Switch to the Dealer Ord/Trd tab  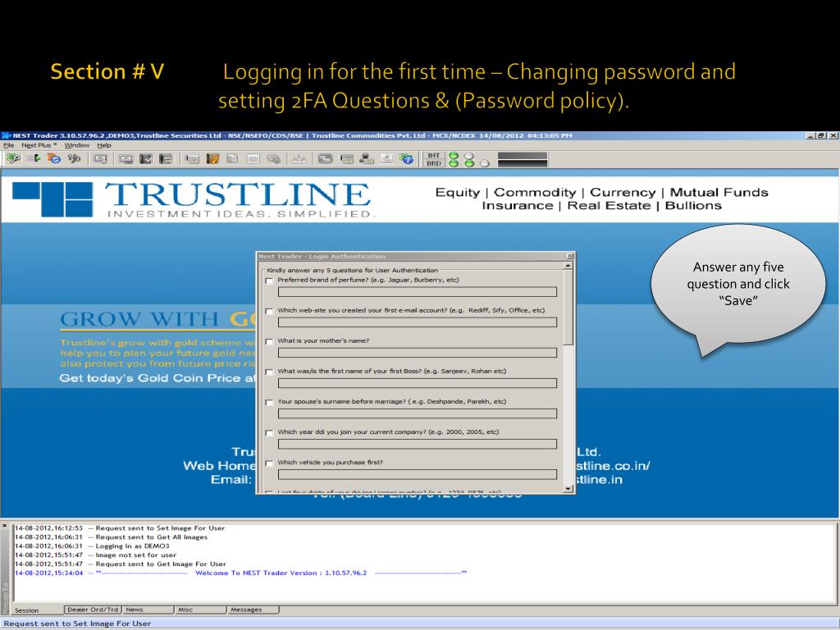pos(93,609)
